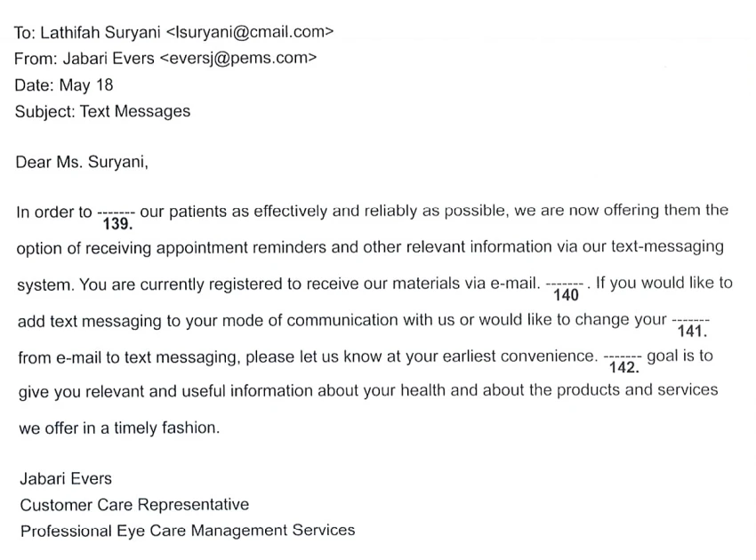
Task: Click the Date: May 18 line
Action: [64, 85]
